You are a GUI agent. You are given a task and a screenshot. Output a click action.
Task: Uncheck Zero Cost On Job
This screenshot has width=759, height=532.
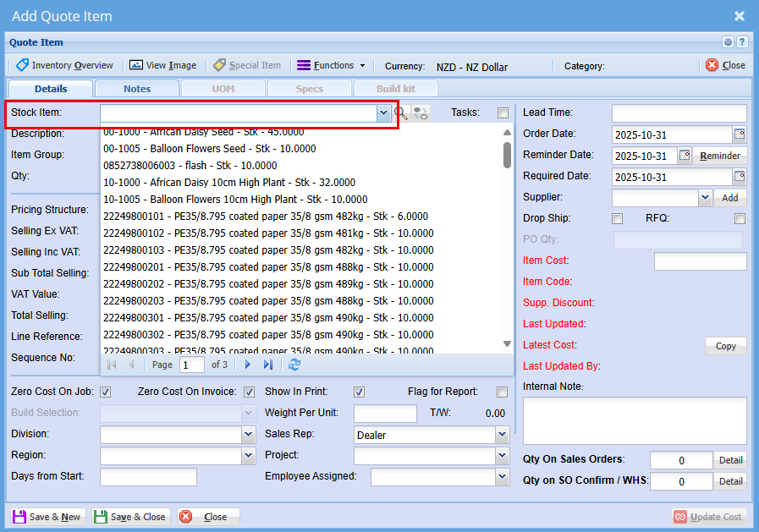pos(106,392)
